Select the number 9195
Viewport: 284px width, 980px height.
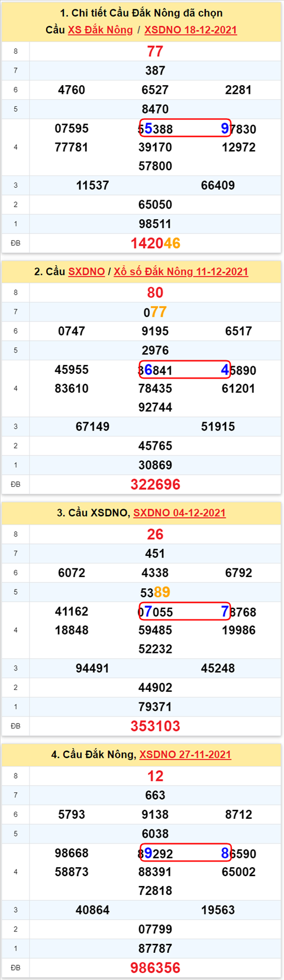coord(155,331)
